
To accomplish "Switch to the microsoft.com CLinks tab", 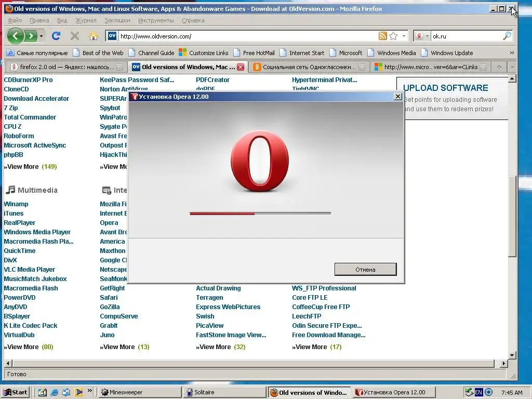I will coord(430,67).
